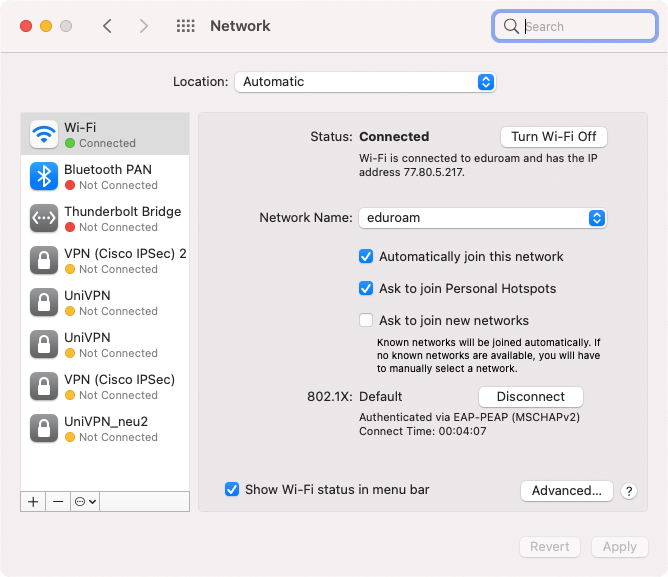
Task: Select VPN (Cisco IPSec) 2 row text
Action: click(x=125, y=254)
